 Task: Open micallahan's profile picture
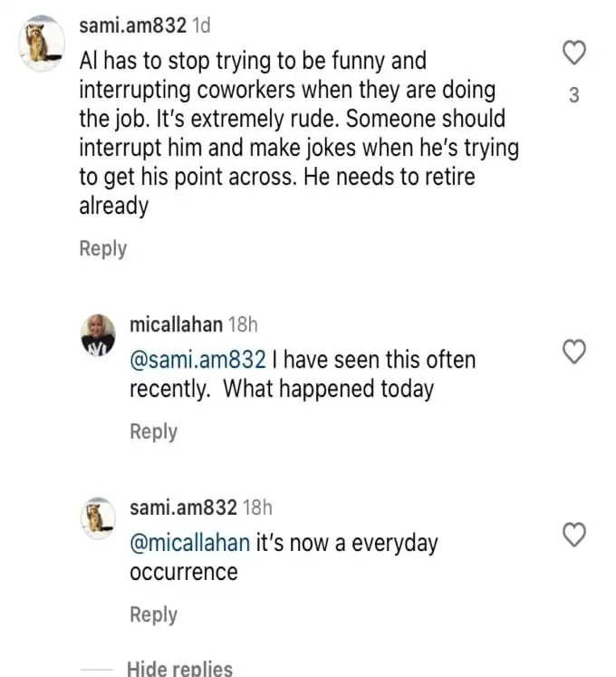(99, 335)
